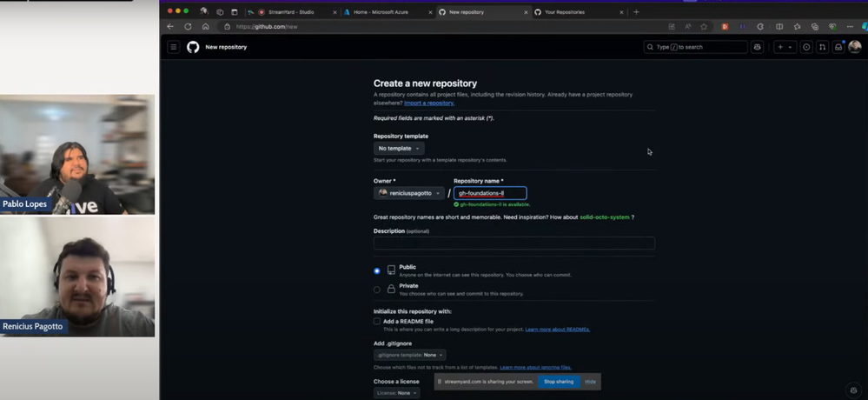Check the Add a README file checkbox
This screenshot has height=400, width=868.
coord(377,322)
